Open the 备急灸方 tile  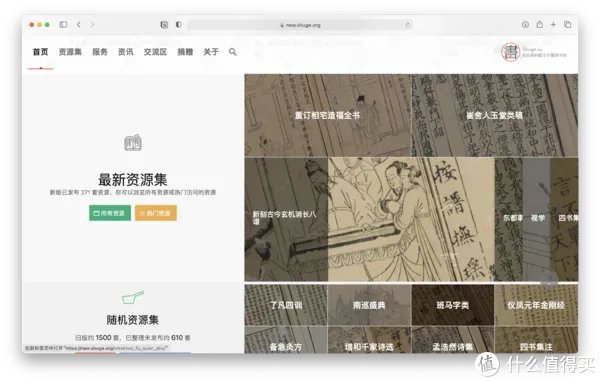pos(286,340)
